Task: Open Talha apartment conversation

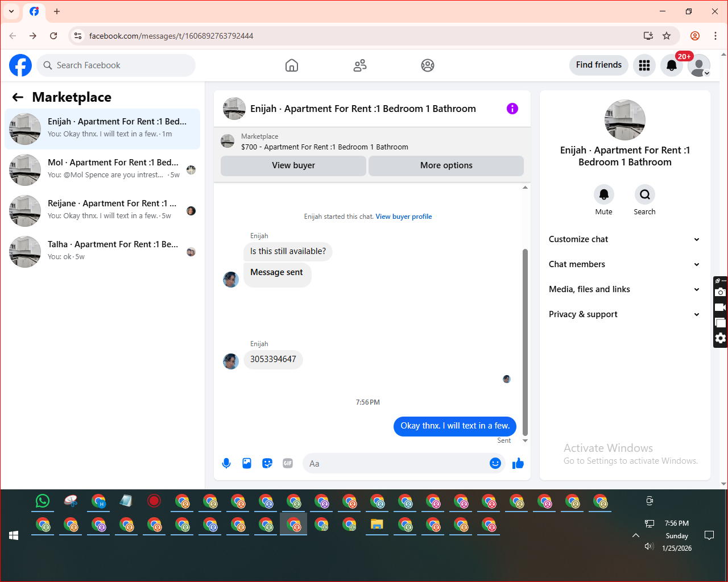Action: [102, 252]
